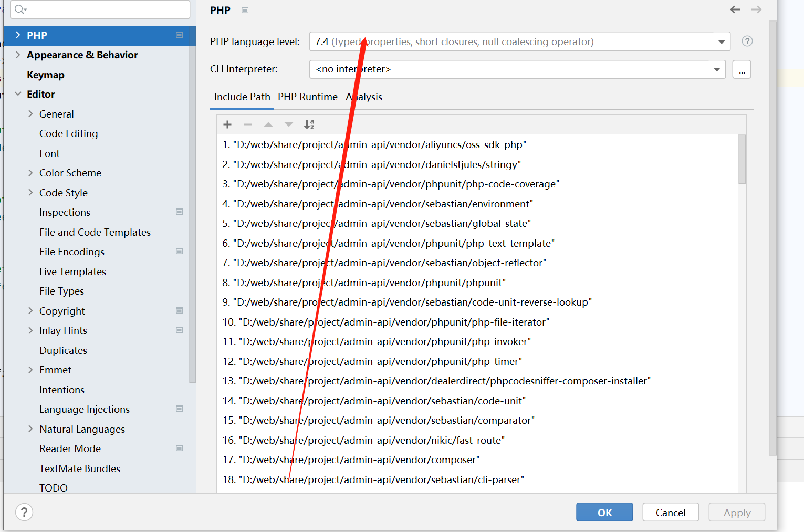The image size is (804, 532).
Task: Expand the Copyright node
Action: tap(30, 311)
